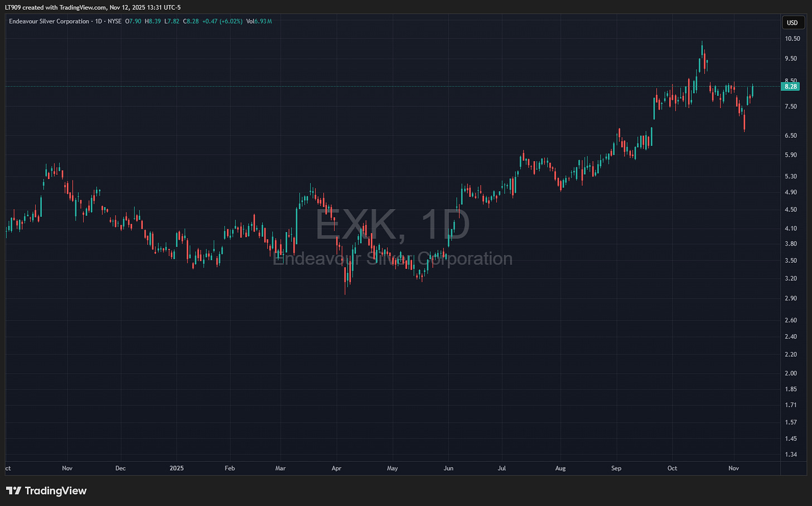Click the volume reading Vol 6.93M
The width and height of the screenshot is (812, 506).
(259, 21)
